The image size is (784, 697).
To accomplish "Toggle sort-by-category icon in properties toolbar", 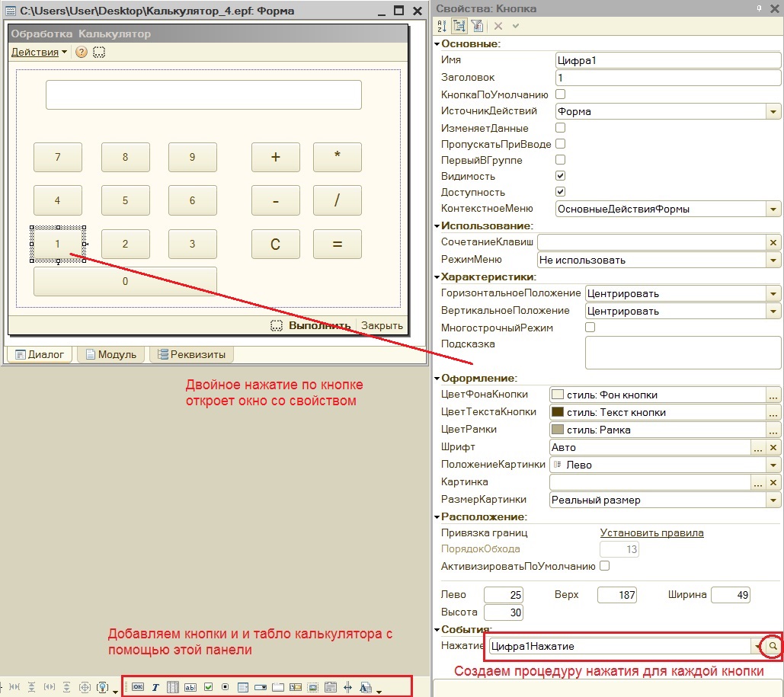I will pos(459,26).
